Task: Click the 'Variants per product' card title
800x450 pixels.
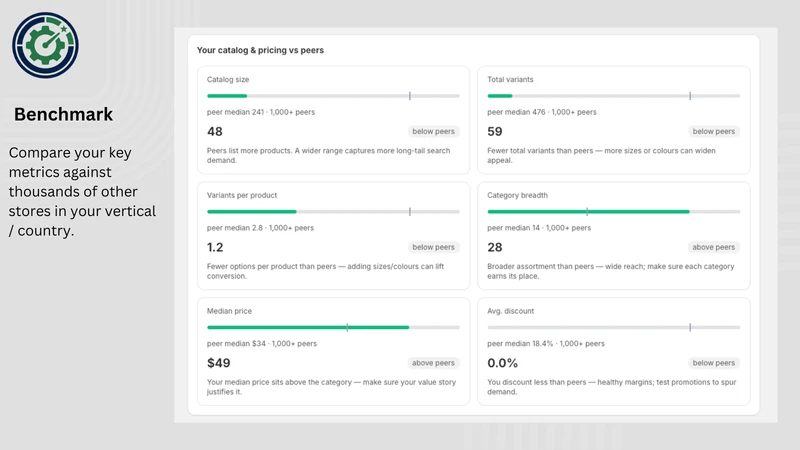Action: pos(242,195)
